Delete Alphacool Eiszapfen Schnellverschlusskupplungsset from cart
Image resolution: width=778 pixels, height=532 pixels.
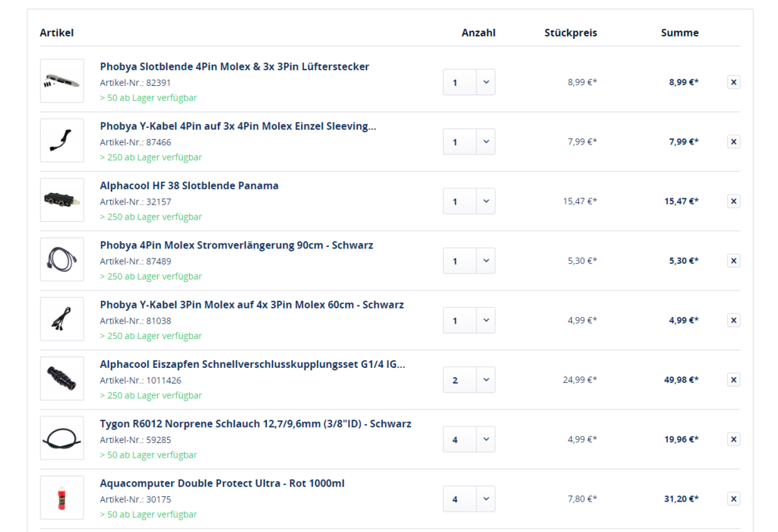[x=733, y=380]
